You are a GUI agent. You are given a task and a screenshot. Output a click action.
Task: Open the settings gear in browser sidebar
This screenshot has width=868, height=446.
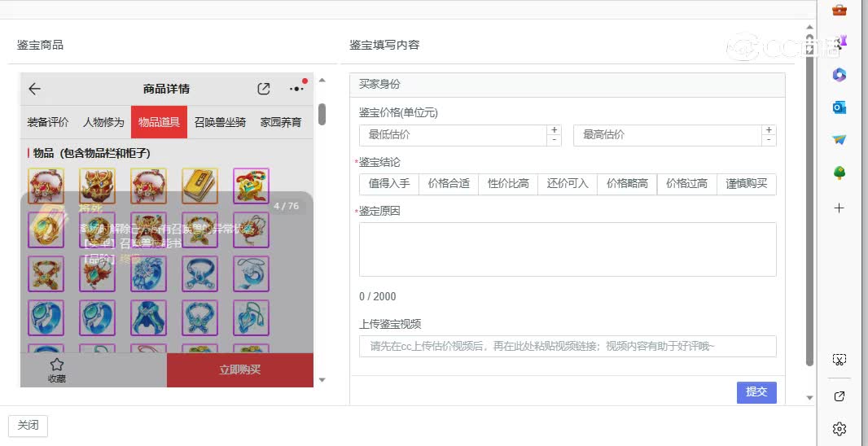click(x=840, y=428)
